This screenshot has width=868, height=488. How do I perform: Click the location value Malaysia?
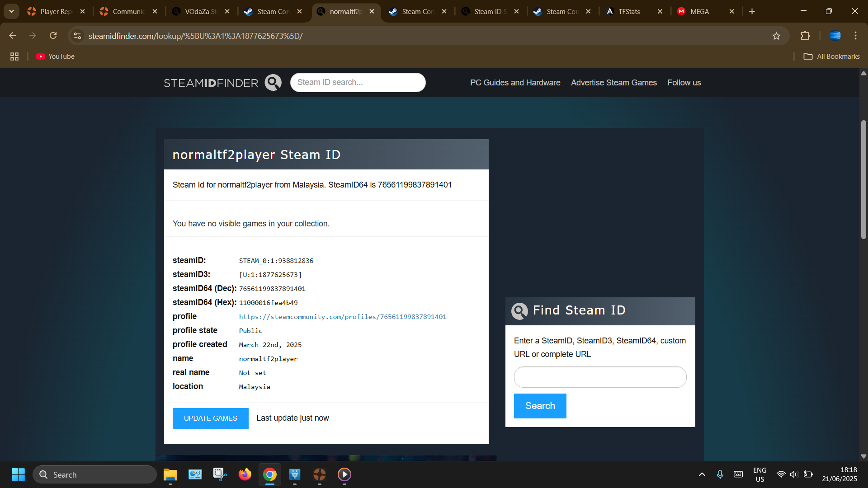coord(254,387)
